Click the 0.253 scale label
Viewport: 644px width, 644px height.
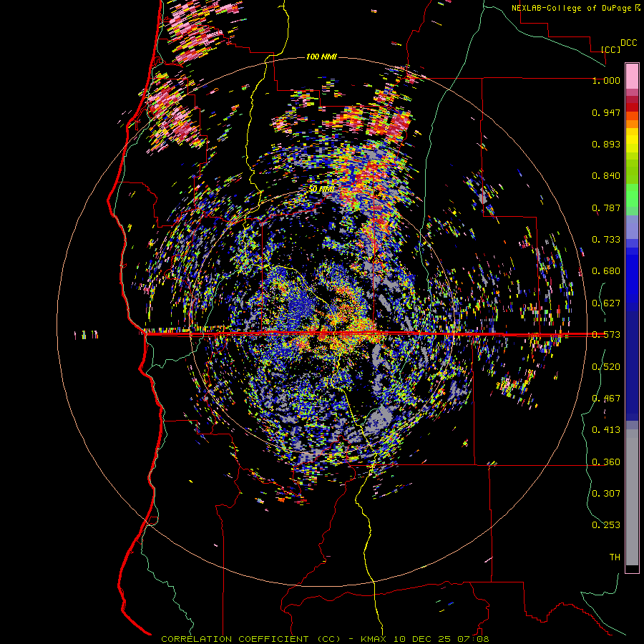pos(606,525)
